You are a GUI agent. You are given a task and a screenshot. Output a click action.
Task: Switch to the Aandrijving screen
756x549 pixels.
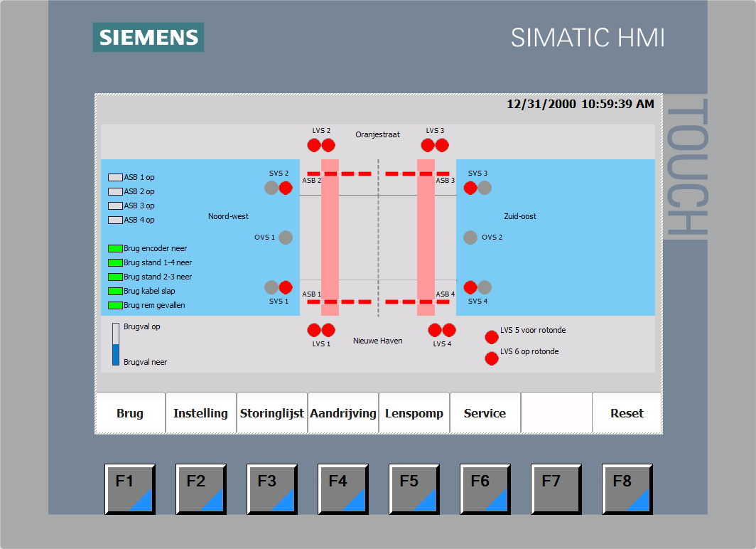[343, 413]
